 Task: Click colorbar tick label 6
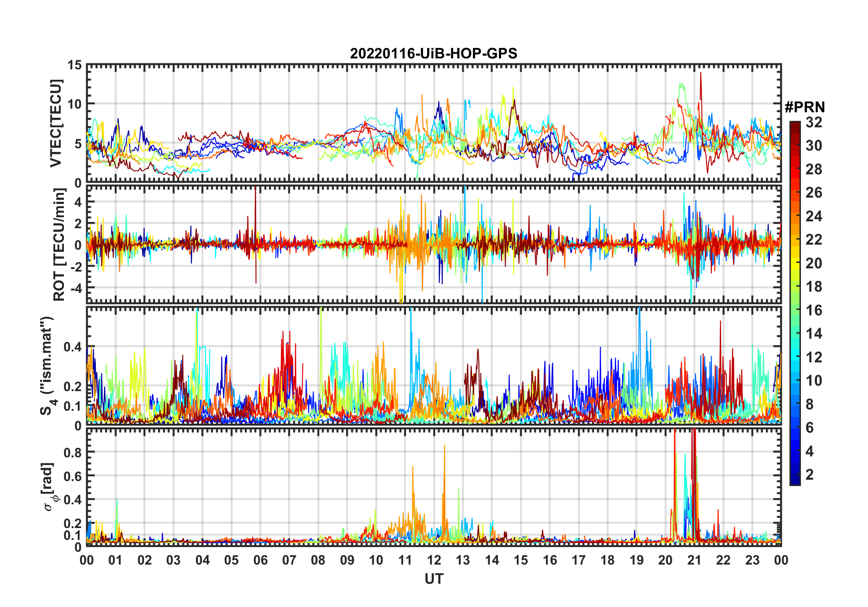[810, 428]
